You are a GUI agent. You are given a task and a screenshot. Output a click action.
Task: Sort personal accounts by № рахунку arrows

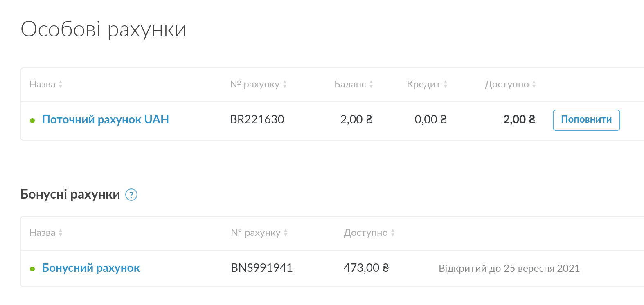285,85
